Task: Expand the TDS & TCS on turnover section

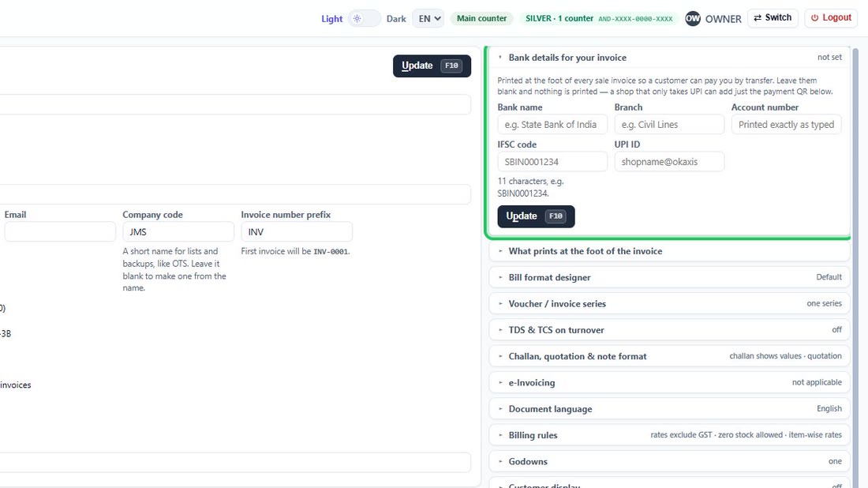Action: [x=670, y=330]
